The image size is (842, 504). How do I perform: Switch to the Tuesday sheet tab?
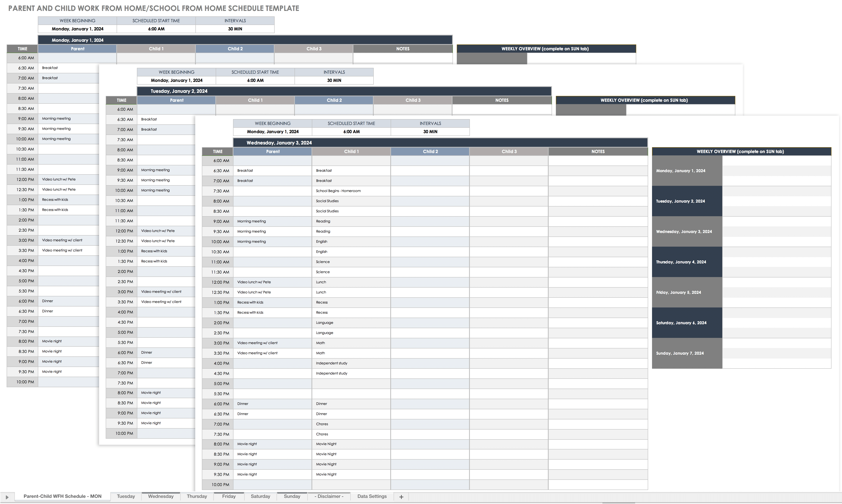point(126,496)
